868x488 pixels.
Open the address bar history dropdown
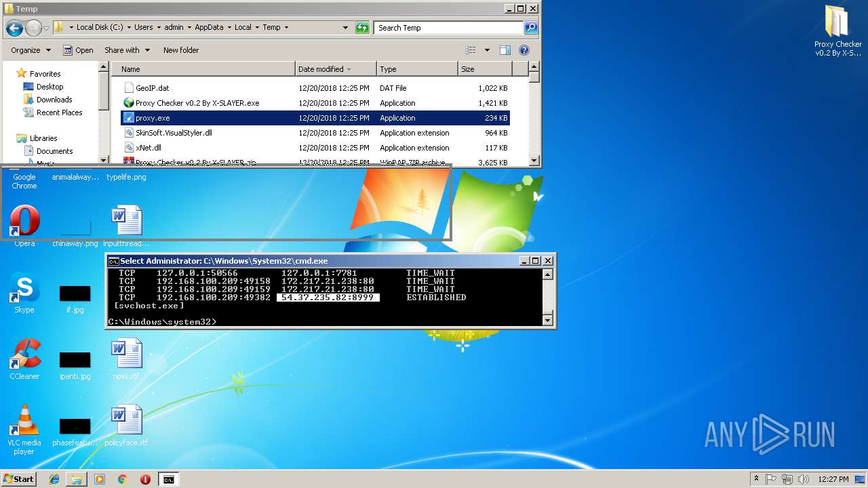[x=346, y=28]
